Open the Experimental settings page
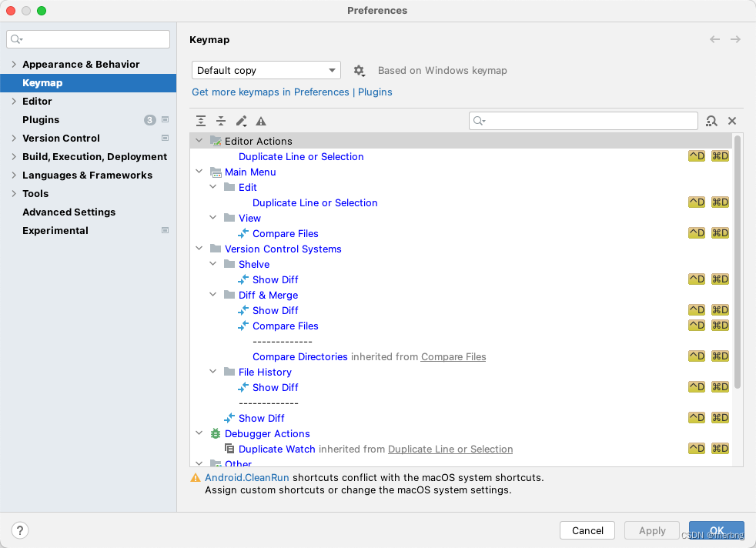 (55, 230)
